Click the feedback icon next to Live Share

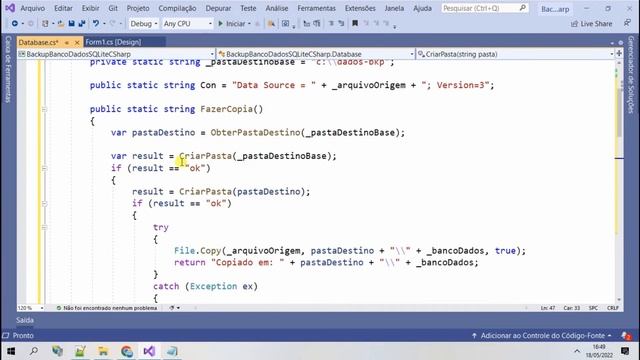pos(627,23)
